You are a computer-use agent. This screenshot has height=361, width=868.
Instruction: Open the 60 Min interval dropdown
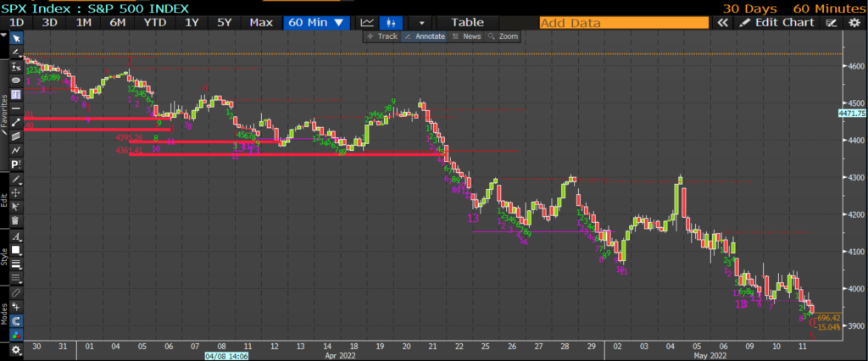(x=319, y=23)
